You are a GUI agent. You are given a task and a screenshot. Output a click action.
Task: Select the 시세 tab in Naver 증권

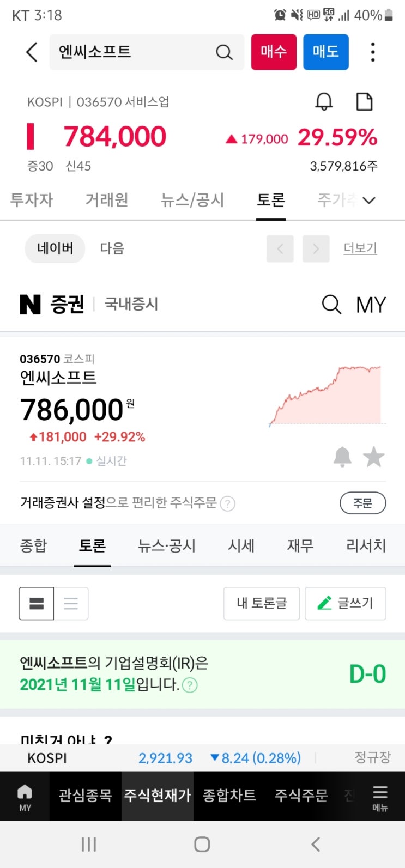241,545
